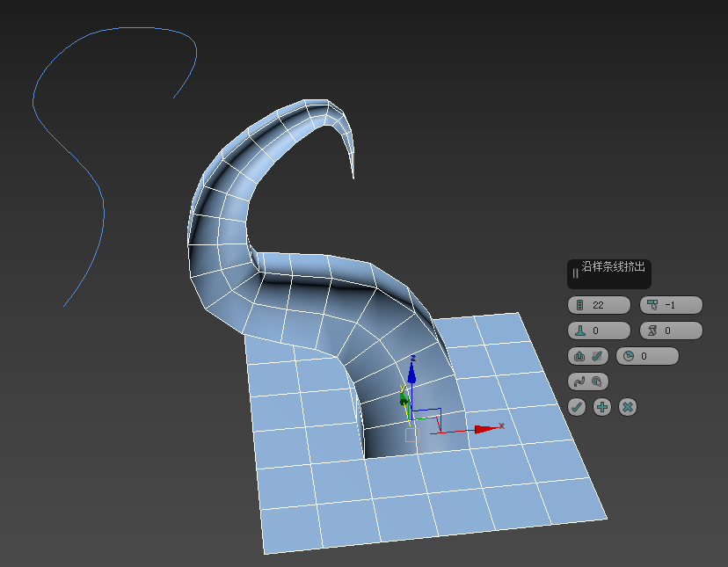
Task: Click the pick cursor icon for Pick Spline
Action: (x=596, y=382)
